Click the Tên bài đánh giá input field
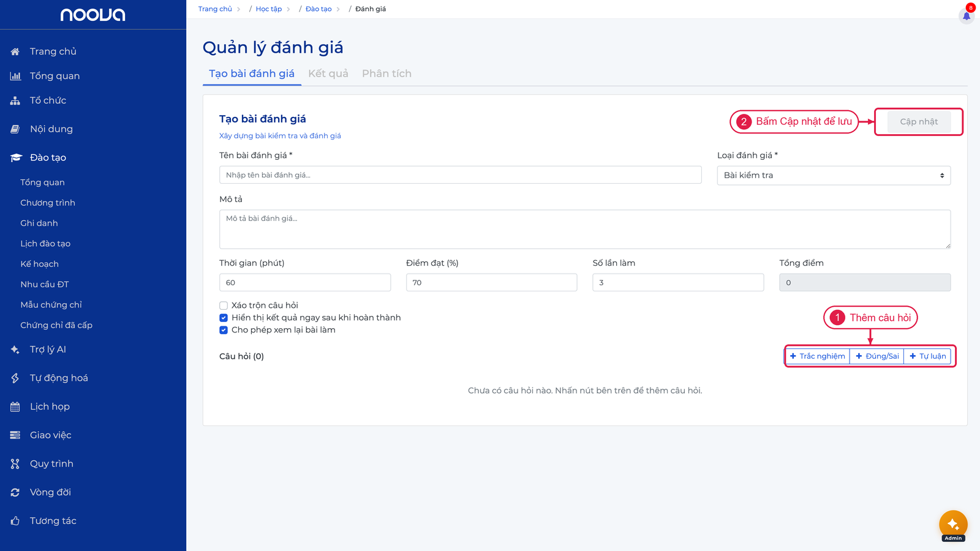This screenshot has width=980, height=551. click(461, 175)
